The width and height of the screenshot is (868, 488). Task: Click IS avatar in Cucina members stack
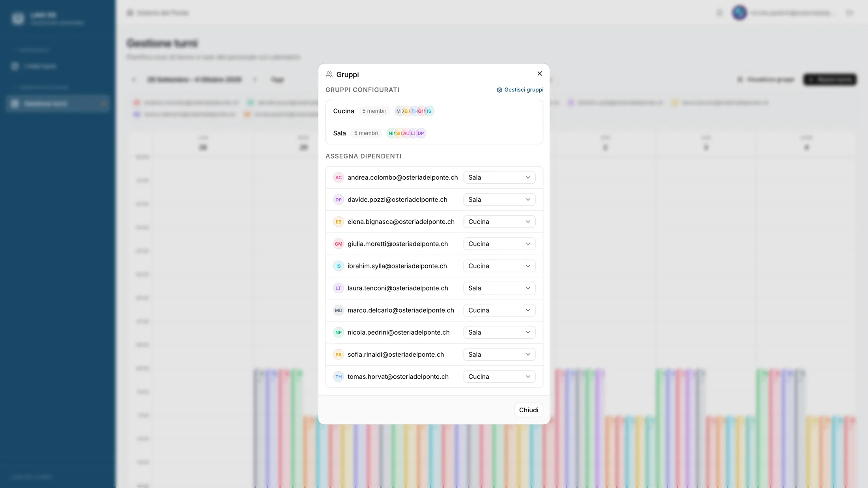coord(429,111)
